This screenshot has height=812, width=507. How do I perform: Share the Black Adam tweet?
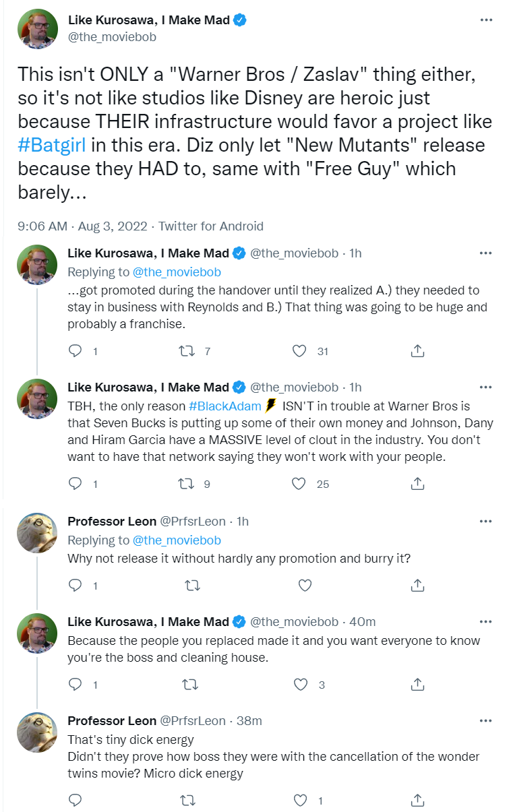tap(417, 483)
